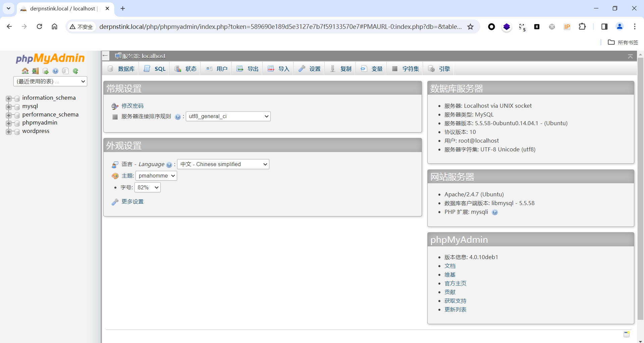Open the 复制 tab
Screen dimensions: 644x343
[x=340, y=69]
